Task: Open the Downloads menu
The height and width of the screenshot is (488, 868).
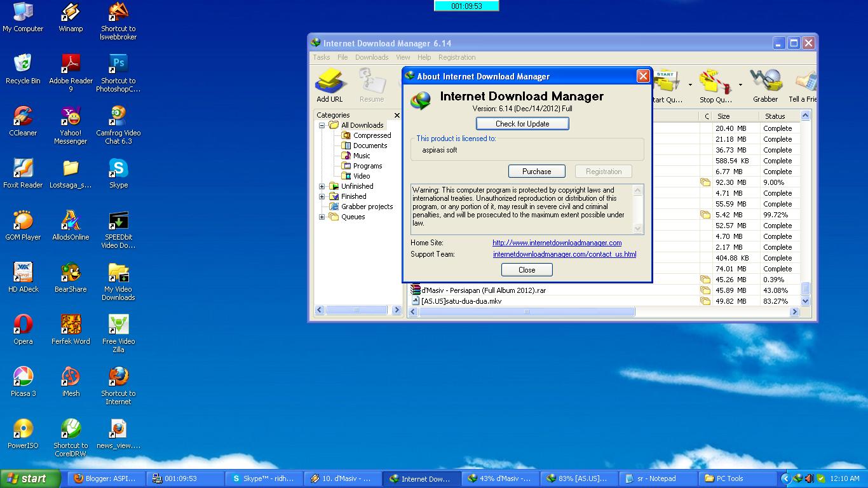Action: (x=372, y=57)
